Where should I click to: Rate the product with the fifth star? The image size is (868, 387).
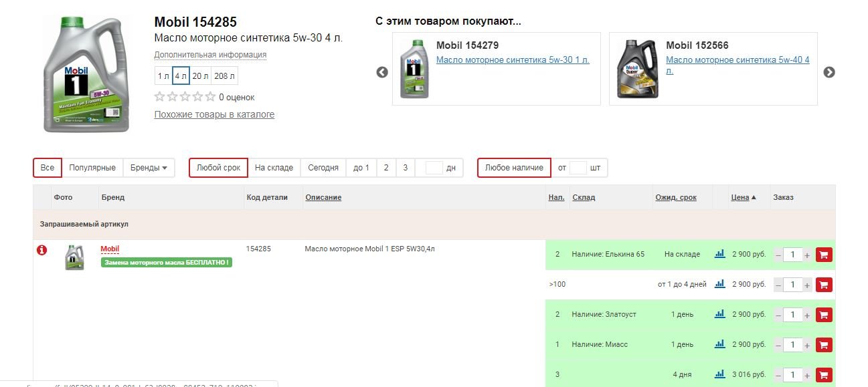point(210,97)
